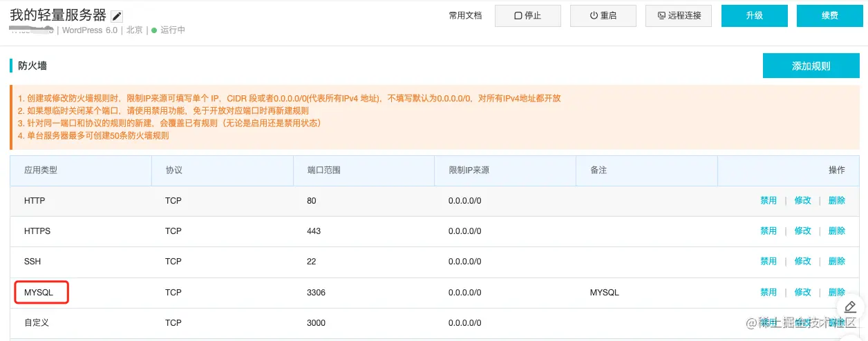
Task: Select 0.0.0.0/0 in the MYSQL row
Action: click(465, 293)
